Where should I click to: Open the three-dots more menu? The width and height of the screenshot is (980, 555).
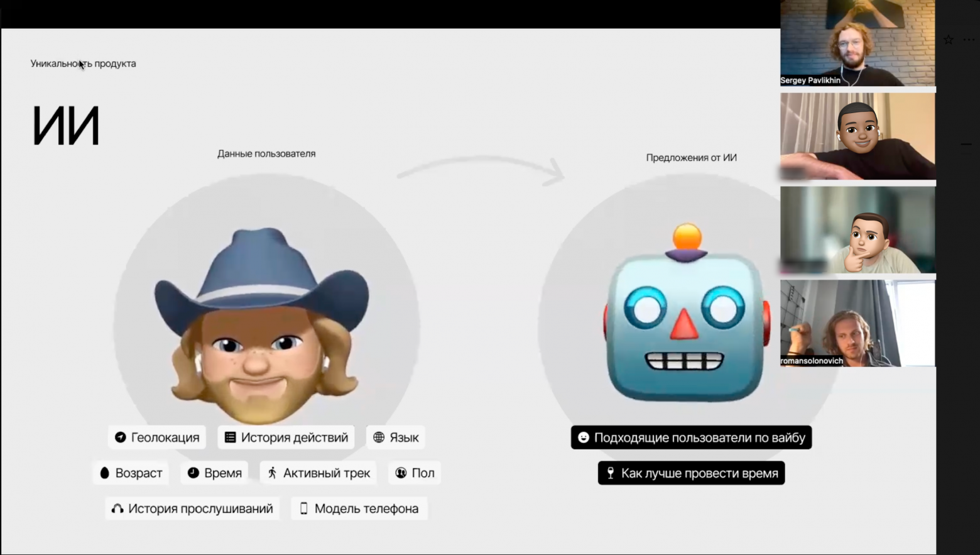[x=969, y=40]
